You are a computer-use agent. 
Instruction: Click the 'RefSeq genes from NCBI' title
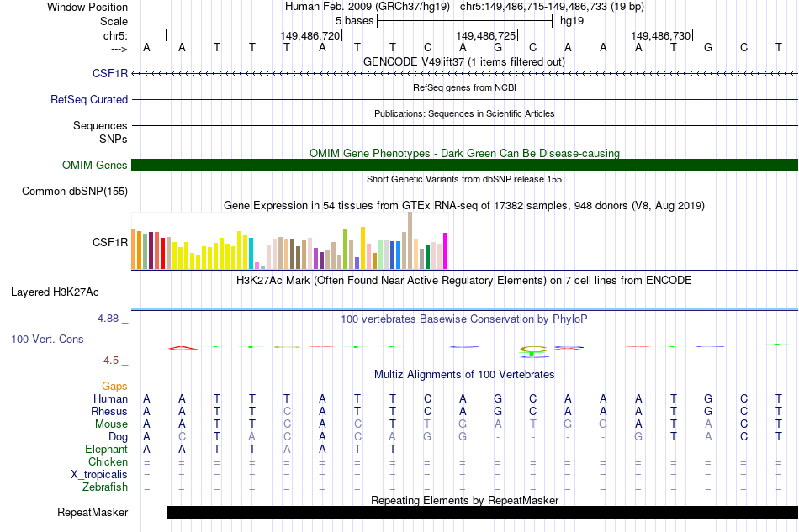(x=465, y=87)
